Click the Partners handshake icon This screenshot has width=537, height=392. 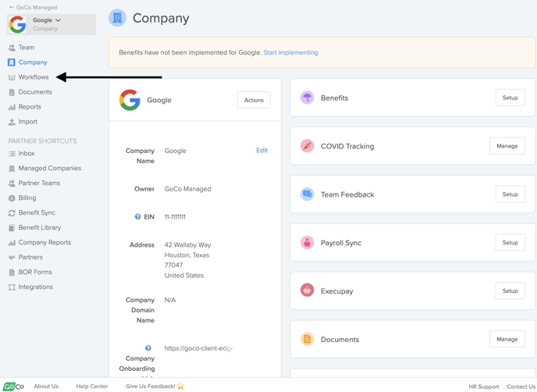[12, 258]
